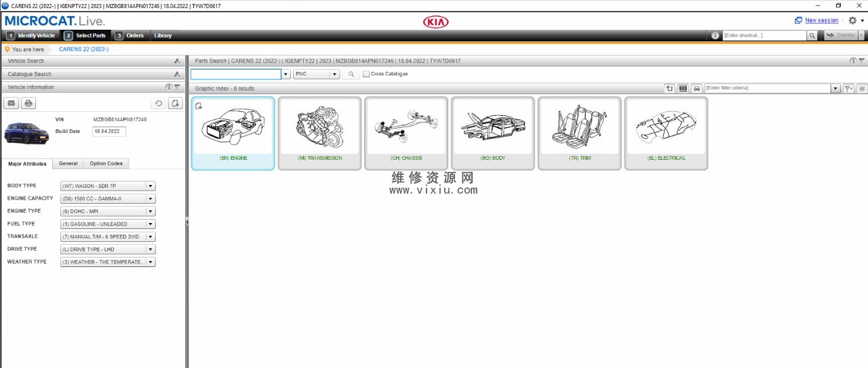The width and height of the screenshot is (868, 368).
Task: Open the (MI) TRANSMISSION graphic group
Action: (x=319, y=133)
